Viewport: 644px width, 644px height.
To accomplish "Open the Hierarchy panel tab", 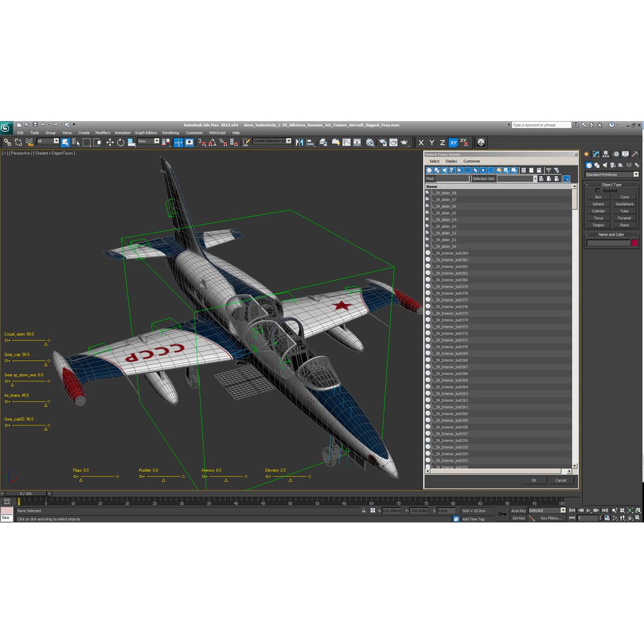I will [606, 154].
